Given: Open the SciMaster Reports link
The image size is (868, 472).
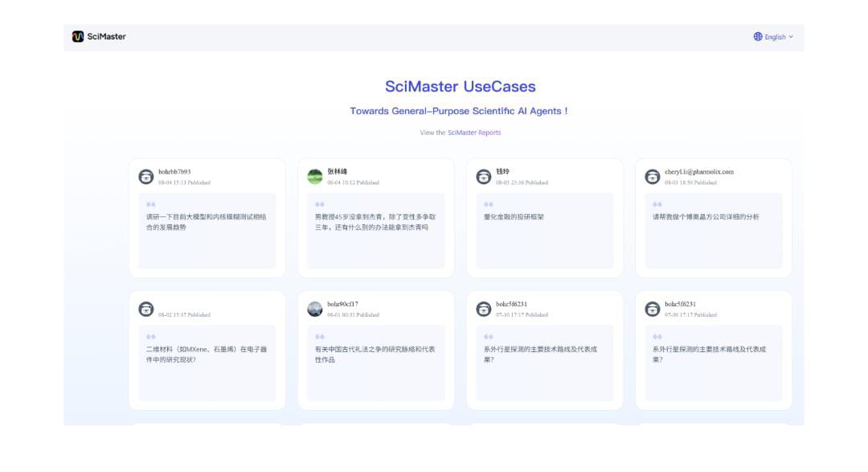Looking at the screenshot, I should 474,133.
